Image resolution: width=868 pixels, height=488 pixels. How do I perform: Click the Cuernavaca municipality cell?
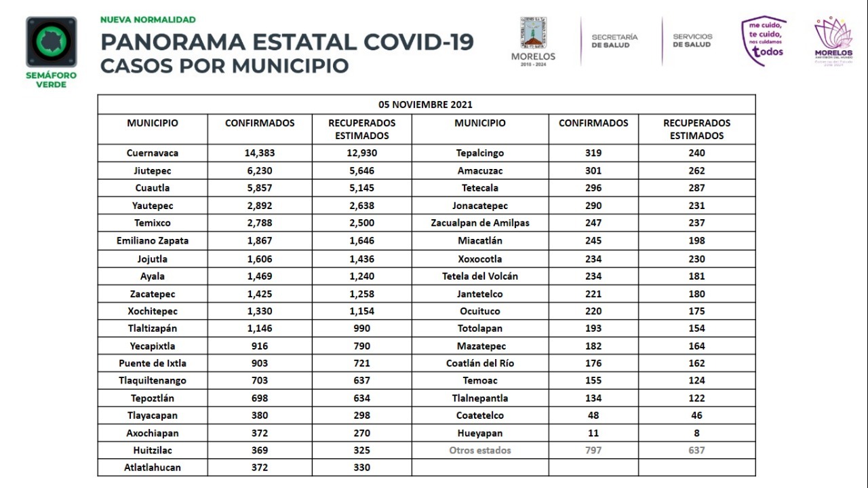click(153, 153)
